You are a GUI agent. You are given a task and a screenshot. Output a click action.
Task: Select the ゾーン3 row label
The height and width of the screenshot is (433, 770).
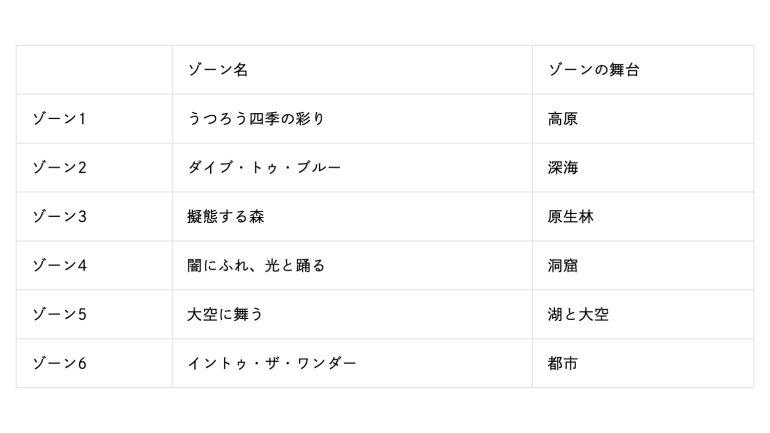(60, 217)
